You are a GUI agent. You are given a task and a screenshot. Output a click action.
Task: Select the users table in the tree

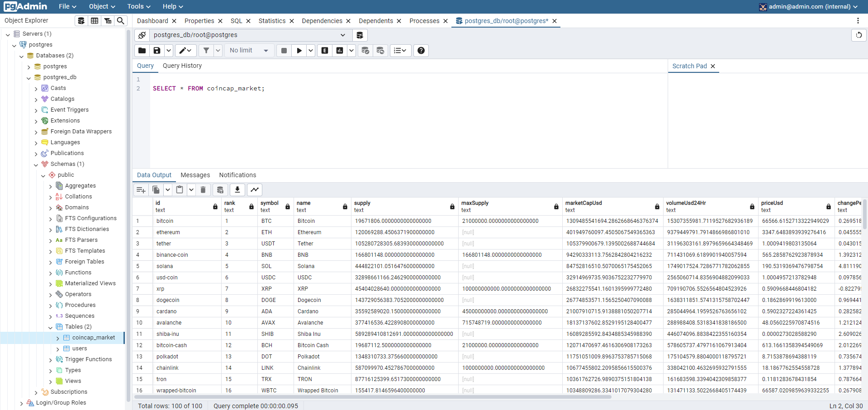[x=80, y=349]
